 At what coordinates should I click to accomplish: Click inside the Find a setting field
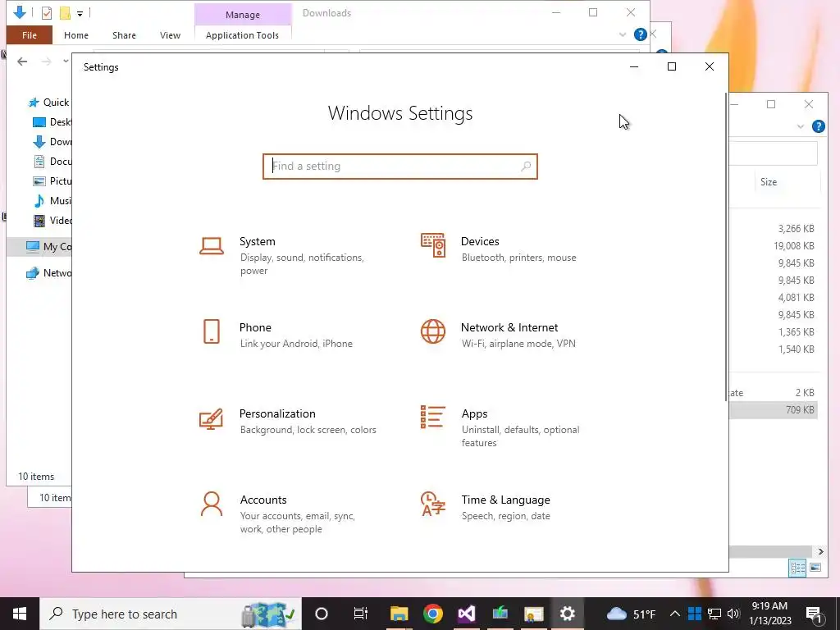point(400,166)
